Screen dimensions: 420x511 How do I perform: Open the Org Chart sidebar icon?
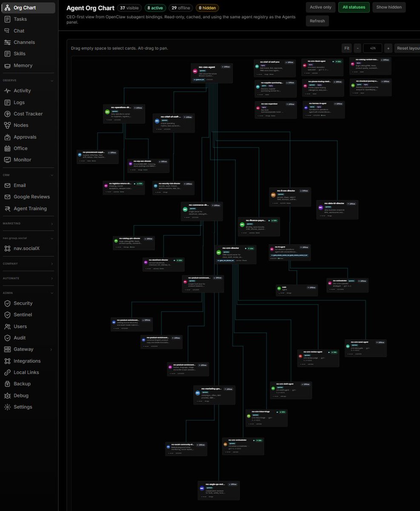(7, 8)
